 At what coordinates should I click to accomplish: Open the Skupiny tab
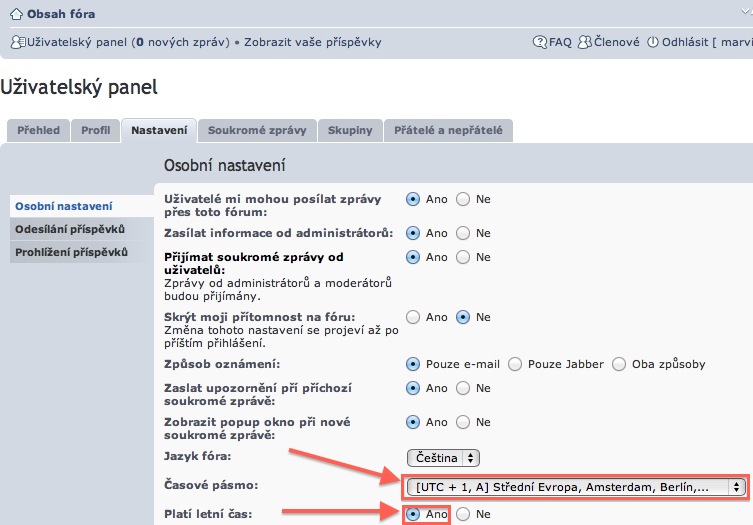(x=350, y=131)
